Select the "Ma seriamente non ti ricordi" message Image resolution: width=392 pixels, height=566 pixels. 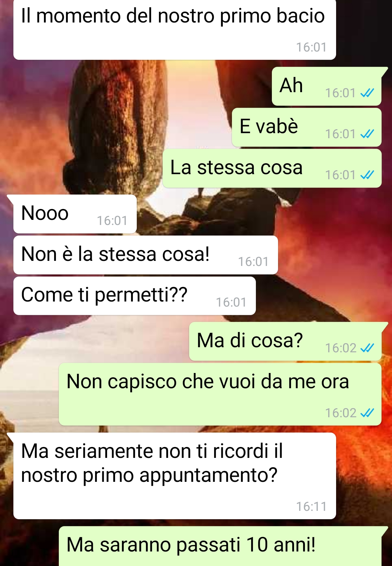175,476
